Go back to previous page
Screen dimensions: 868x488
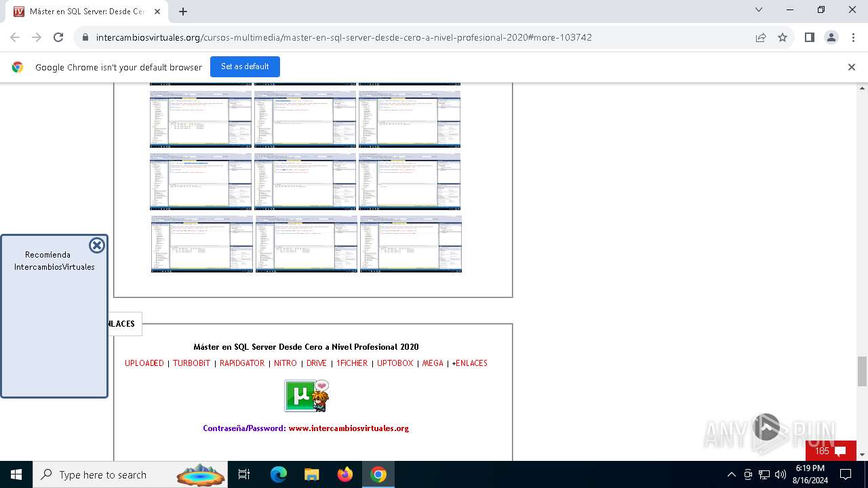(15, 37)
